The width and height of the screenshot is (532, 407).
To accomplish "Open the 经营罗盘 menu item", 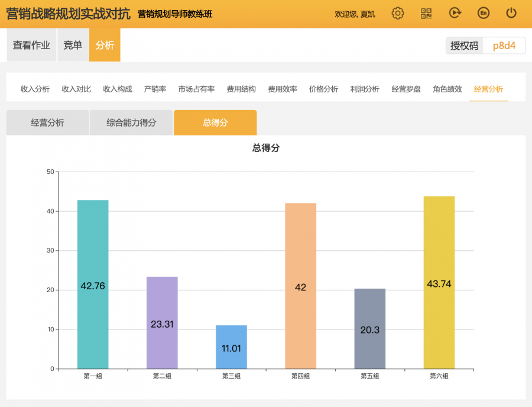I will [406, 89].
